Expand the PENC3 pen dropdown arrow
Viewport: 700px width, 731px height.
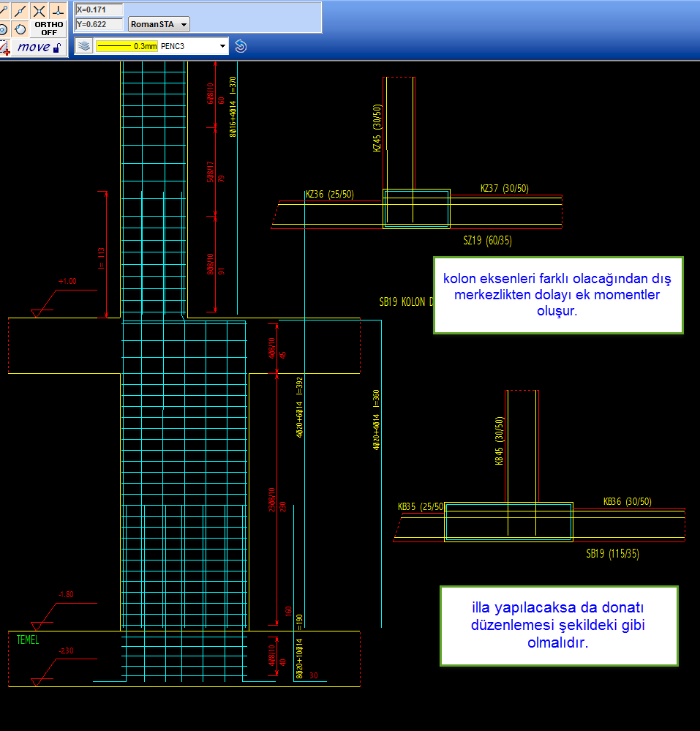click(x=223, y=46)
